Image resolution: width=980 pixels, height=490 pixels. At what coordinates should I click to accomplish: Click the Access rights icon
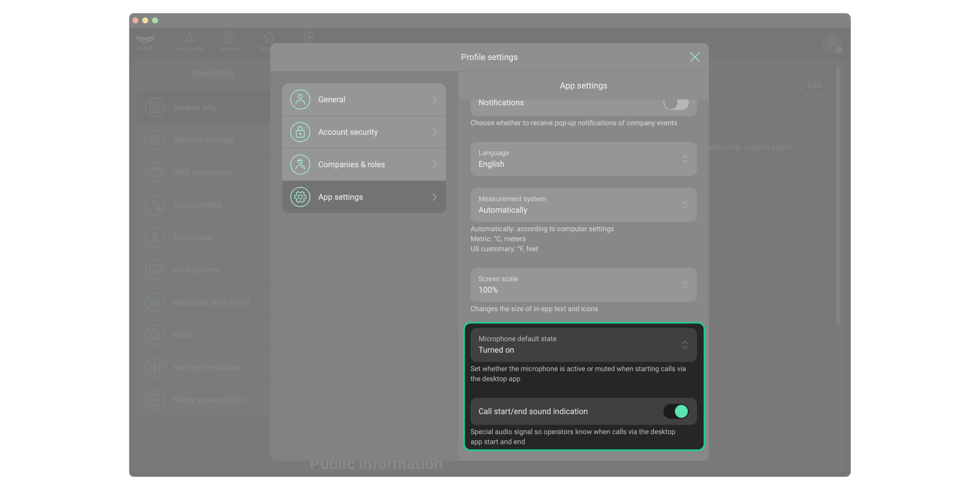point(155,205)
